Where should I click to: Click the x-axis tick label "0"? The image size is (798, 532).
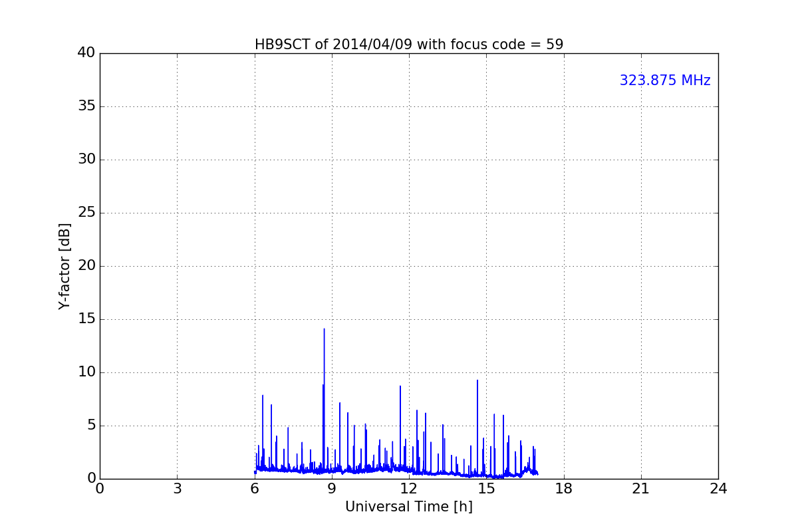[x=100, y=488]
